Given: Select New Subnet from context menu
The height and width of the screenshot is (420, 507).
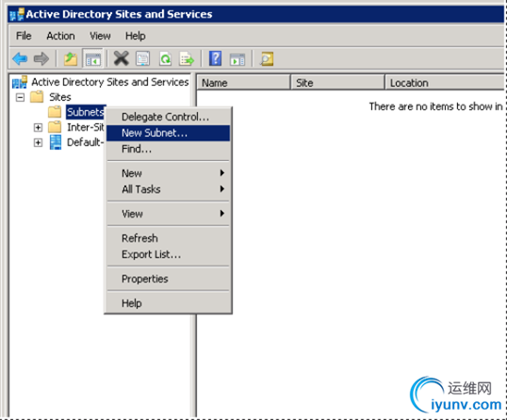Looking at the screenshot, I should point(168,133).
